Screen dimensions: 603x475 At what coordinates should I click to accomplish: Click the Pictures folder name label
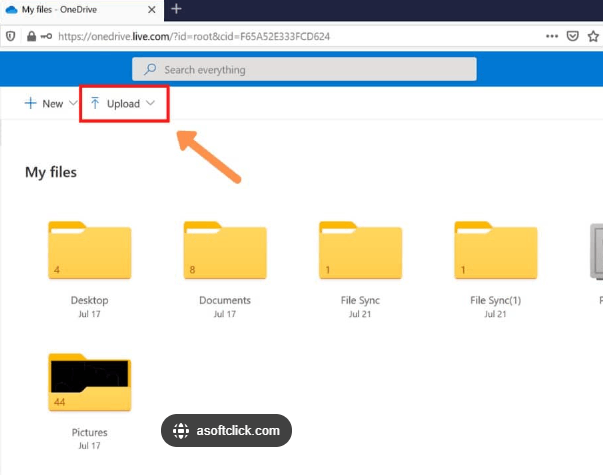pos(90,432)
